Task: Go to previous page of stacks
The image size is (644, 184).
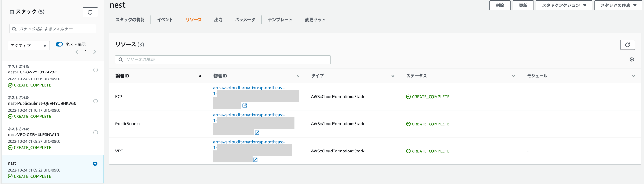Action: 77,52
